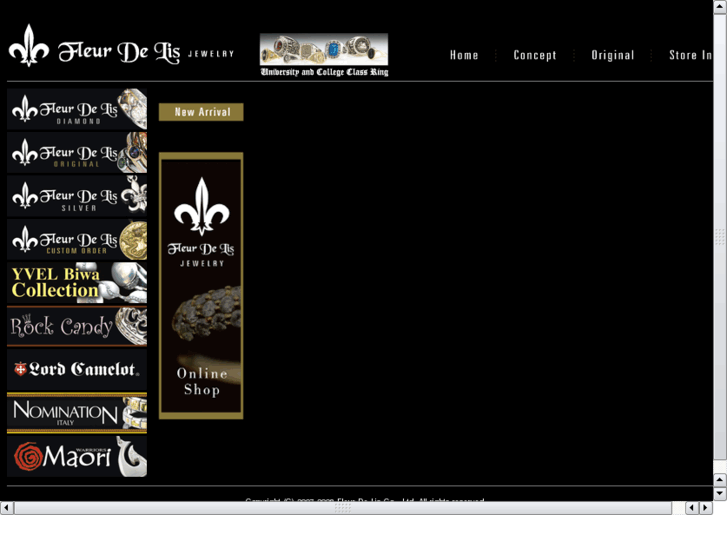
Task: Open the Concept menu item
Action: pos(535,55)
